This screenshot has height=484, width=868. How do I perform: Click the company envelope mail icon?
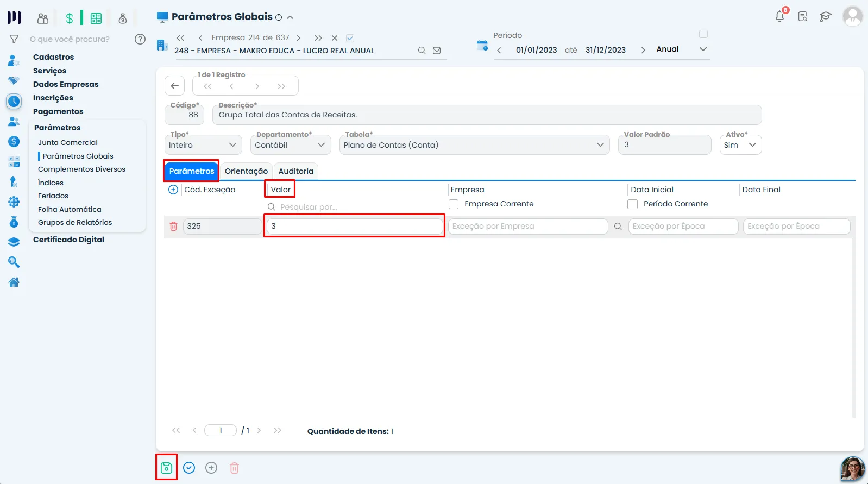(437, 51)
